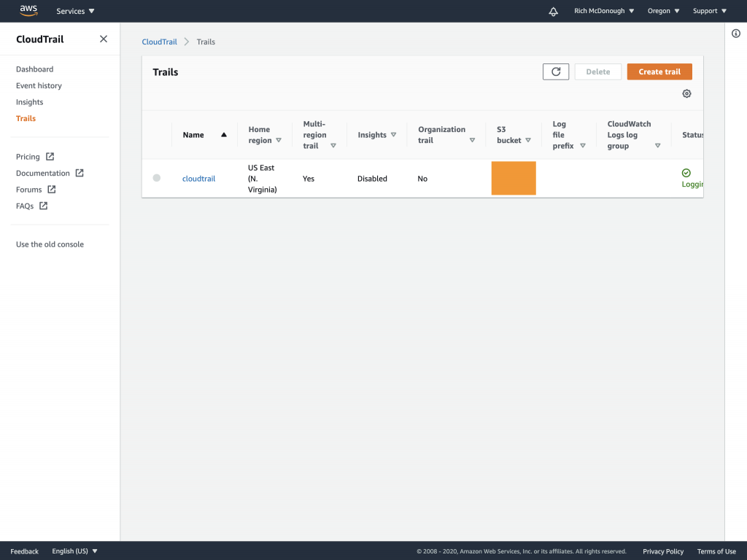Sort trails using the Name column arrow
Image resolution: width=747 pixels, height=560 pixels.
coord(223,134)
